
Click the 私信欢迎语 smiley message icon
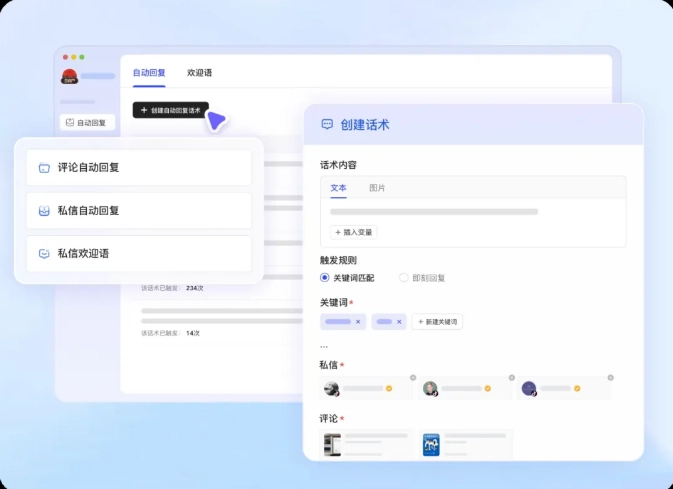[44, 254]
